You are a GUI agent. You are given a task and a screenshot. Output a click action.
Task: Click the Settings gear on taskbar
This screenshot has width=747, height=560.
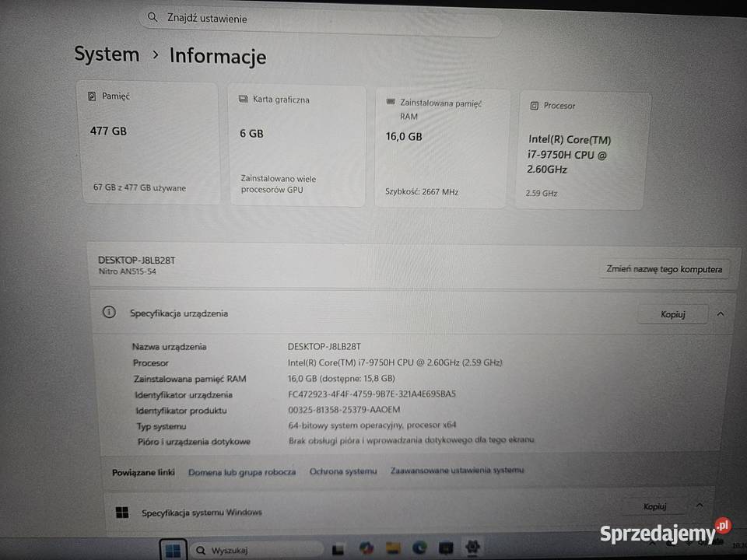coord(472,547)
